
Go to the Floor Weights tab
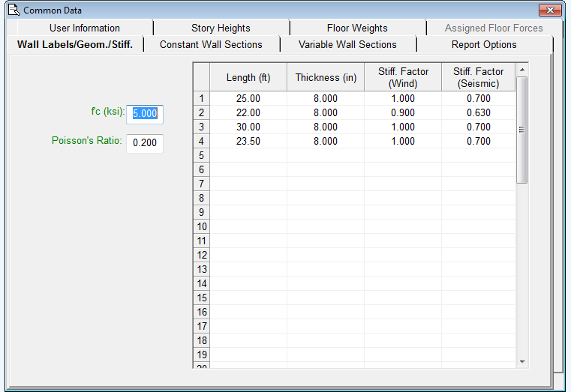(x=357, y=28)
